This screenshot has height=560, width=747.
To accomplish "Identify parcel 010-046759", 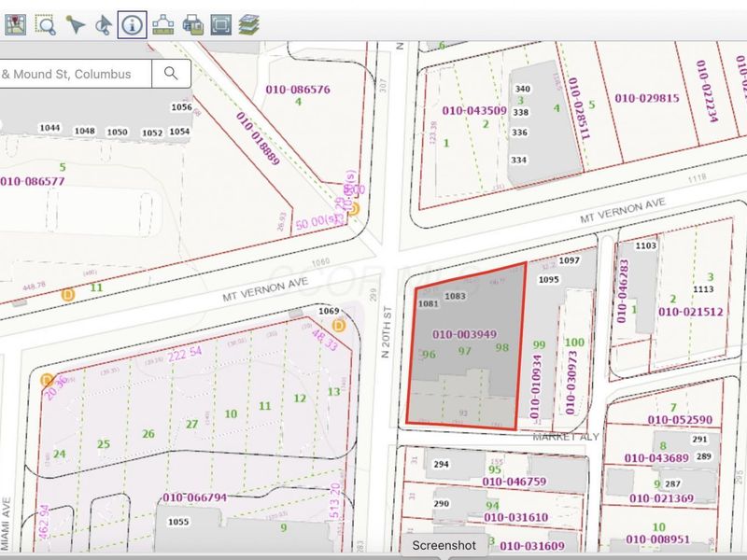I will click(x=514, y=482).
